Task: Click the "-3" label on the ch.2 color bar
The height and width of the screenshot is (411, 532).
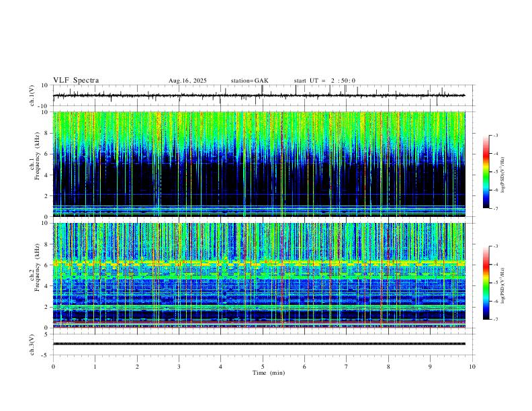Action: (496, 246)
